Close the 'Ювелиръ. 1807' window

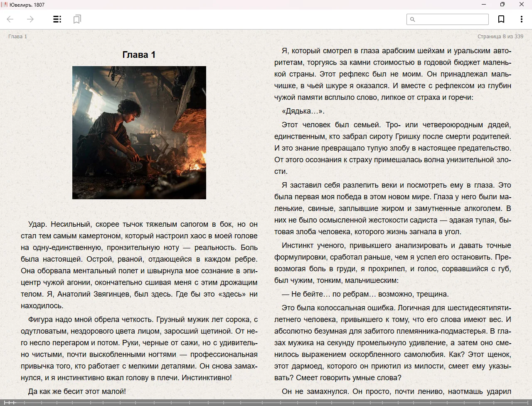pyautogui.click(x=522, y=5)
